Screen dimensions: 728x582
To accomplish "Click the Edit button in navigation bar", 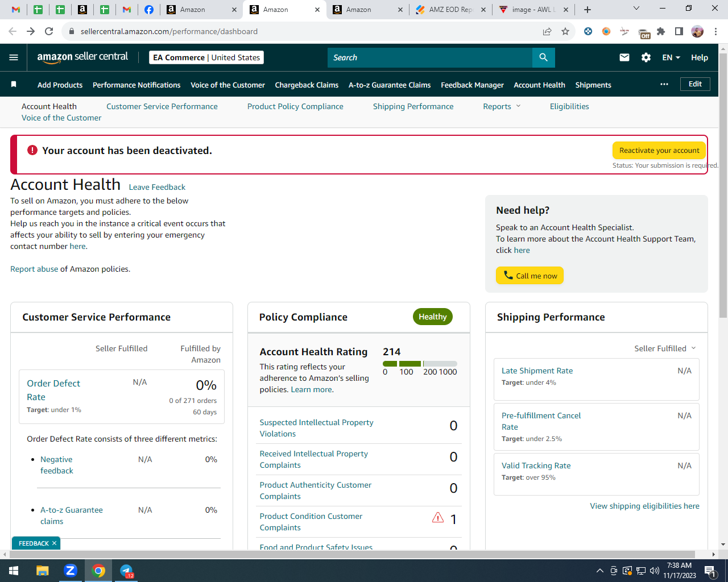I will click(x=695, y=84).
